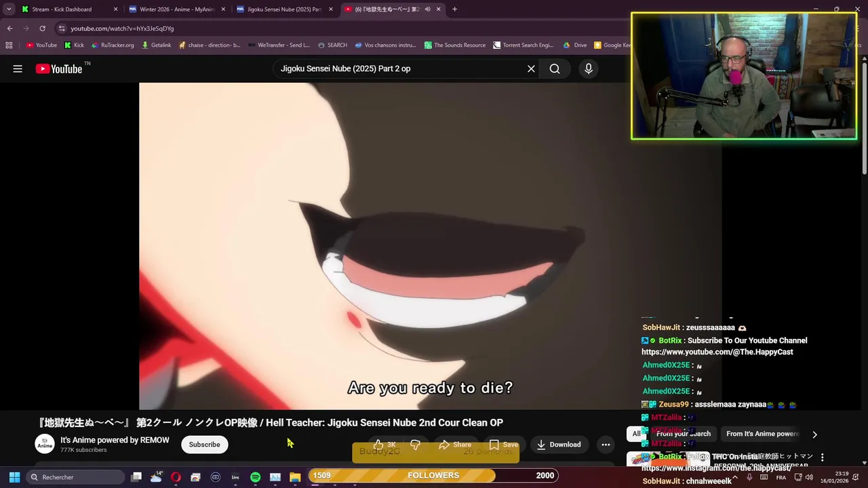The image size is (868, 488).
Task: Select the All filter chip
Action: 636,434
